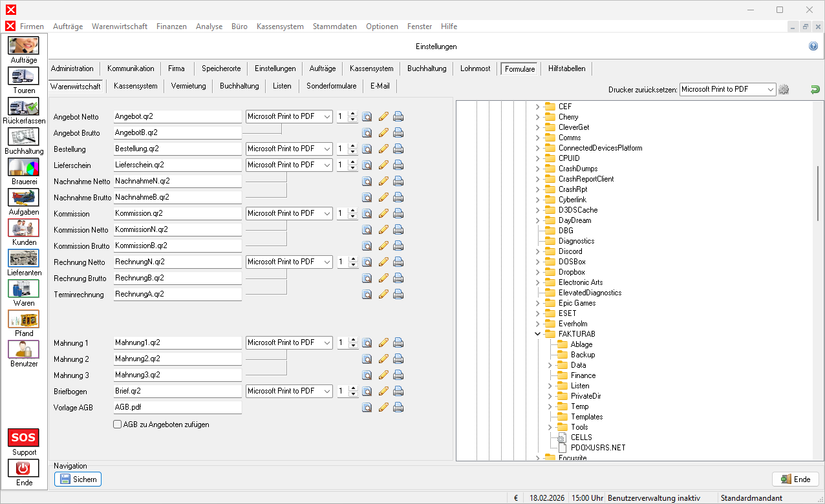Click the preview icon for Mahnung 1
Viewport: 825px width, 504px height.
tap(367, 343)
